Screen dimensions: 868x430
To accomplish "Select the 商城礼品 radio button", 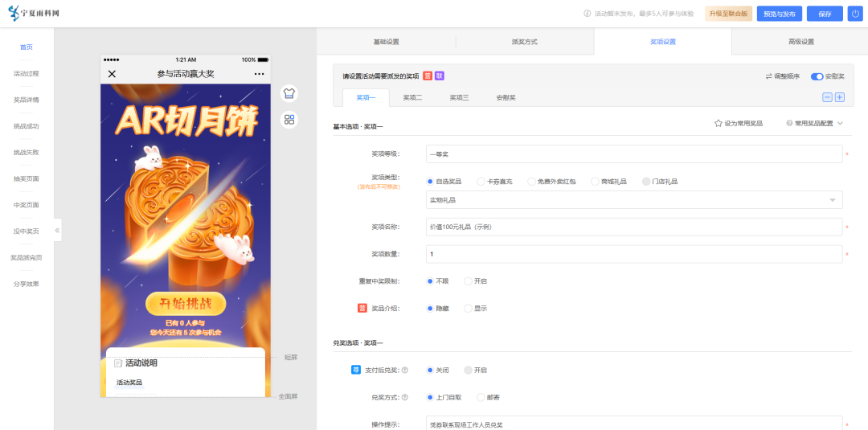I will (x=595, y=182).
